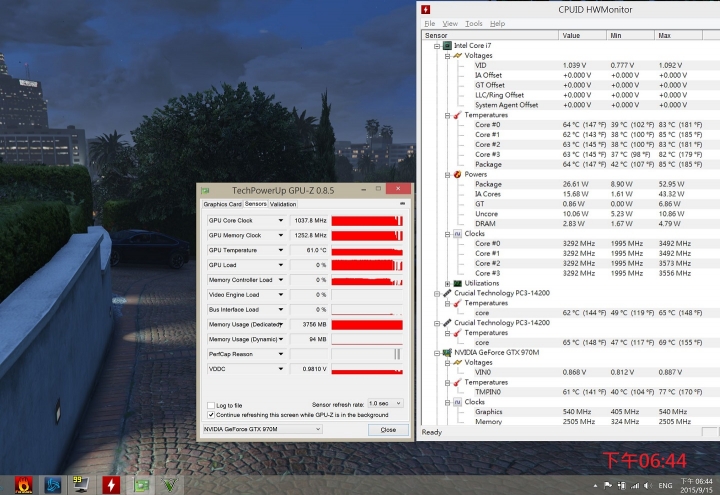Click the Min column header
Screen dimensions: 720x495
[x=630, y=35]
